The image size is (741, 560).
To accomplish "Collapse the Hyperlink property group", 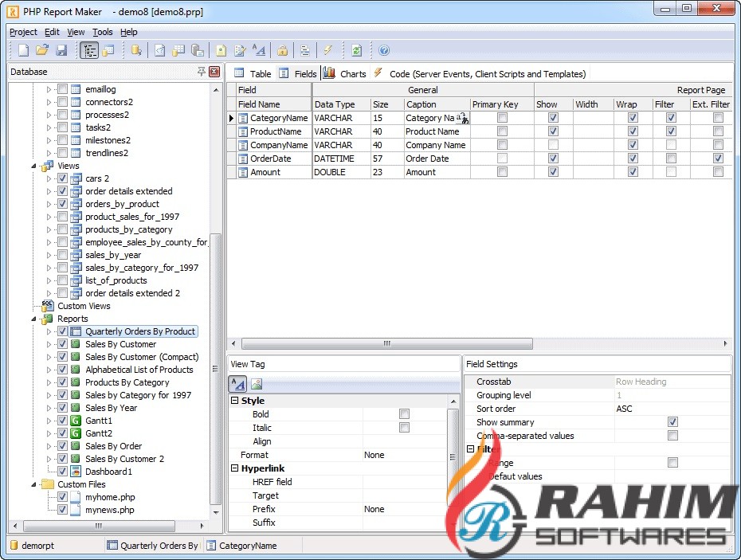I will (235, 468).
